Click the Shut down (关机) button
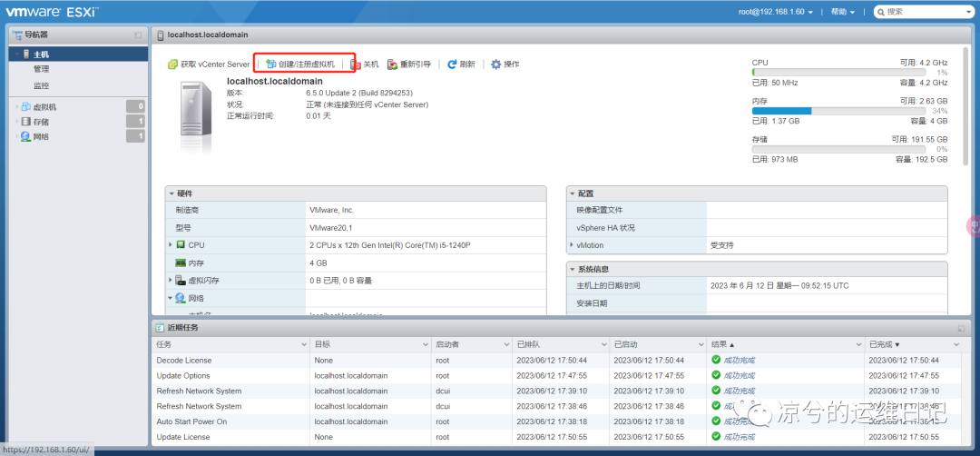The height and width of the screenshot is (456, 980). [x=365, y=64]
